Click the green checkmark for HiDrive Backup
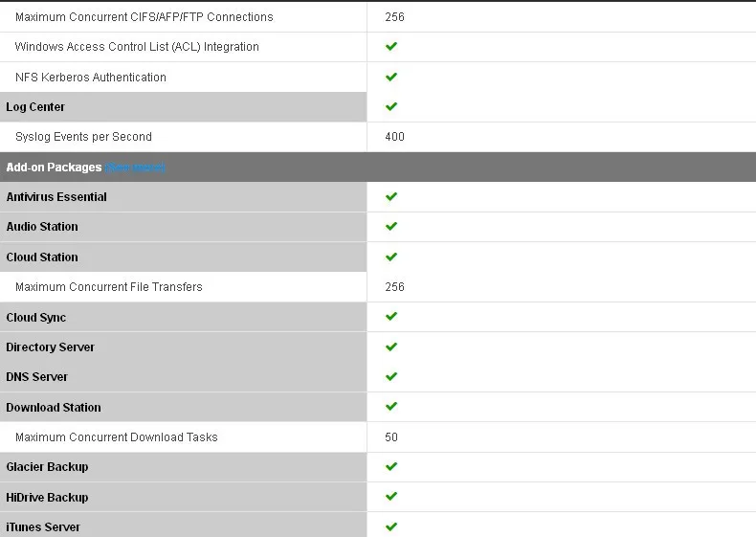Image resolution: width=756 pixels, height=537 pixels. 391,497
